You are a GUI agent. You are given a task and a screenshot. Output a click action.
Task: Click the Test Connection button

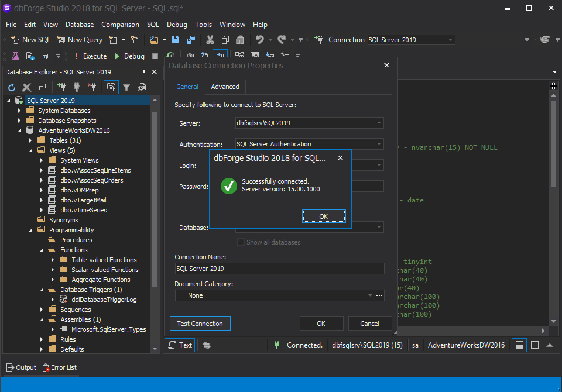(200, 324)
